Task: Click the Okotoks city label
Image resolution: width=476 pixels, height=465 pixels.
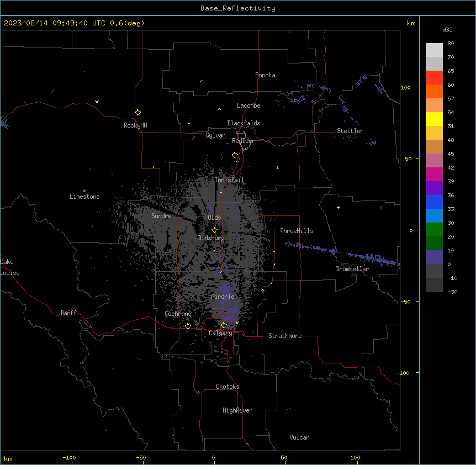Action: (228, 387)
